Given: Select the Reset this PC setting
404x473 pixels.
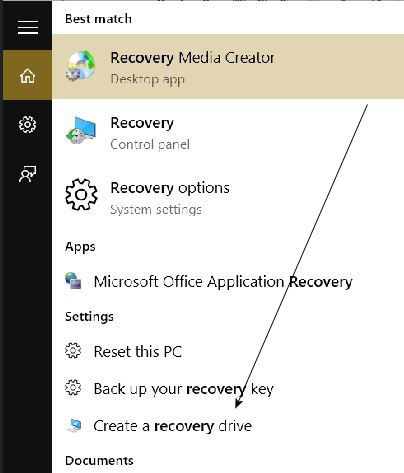Looking at the screenshot, I should click(228, 352).
